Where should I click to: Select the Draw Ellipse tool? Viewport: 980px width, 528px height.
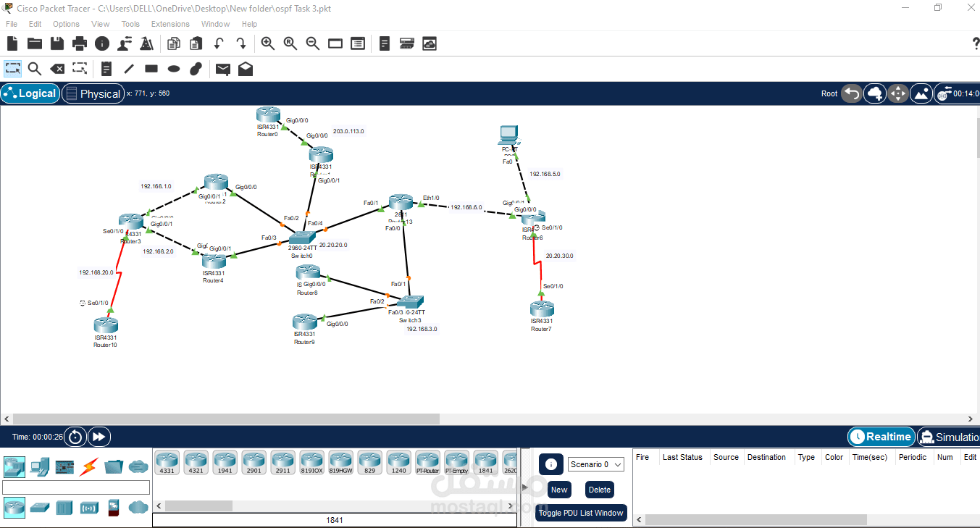pyautogui.click(x=174, y=69)
